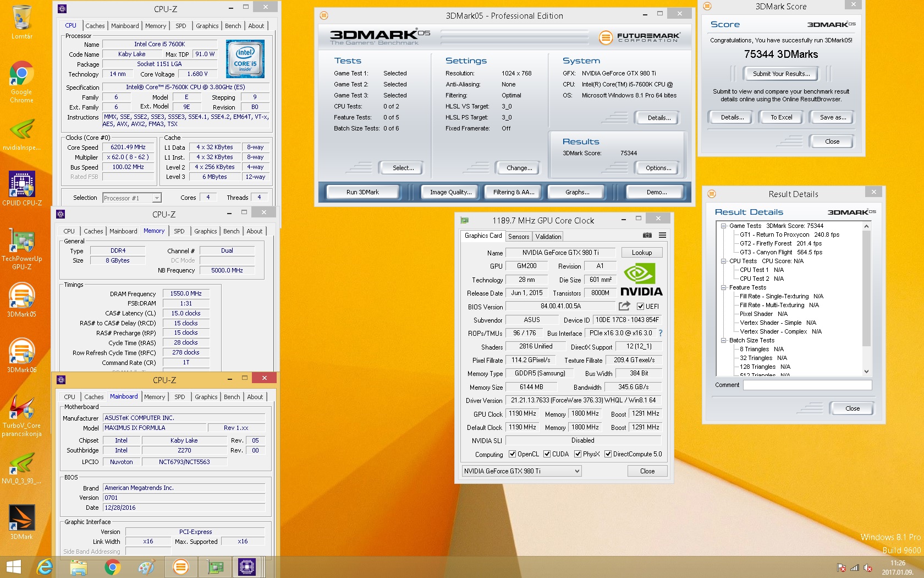
Task: Click To Excel button in Score window
Action: click(x=781, y=117)
